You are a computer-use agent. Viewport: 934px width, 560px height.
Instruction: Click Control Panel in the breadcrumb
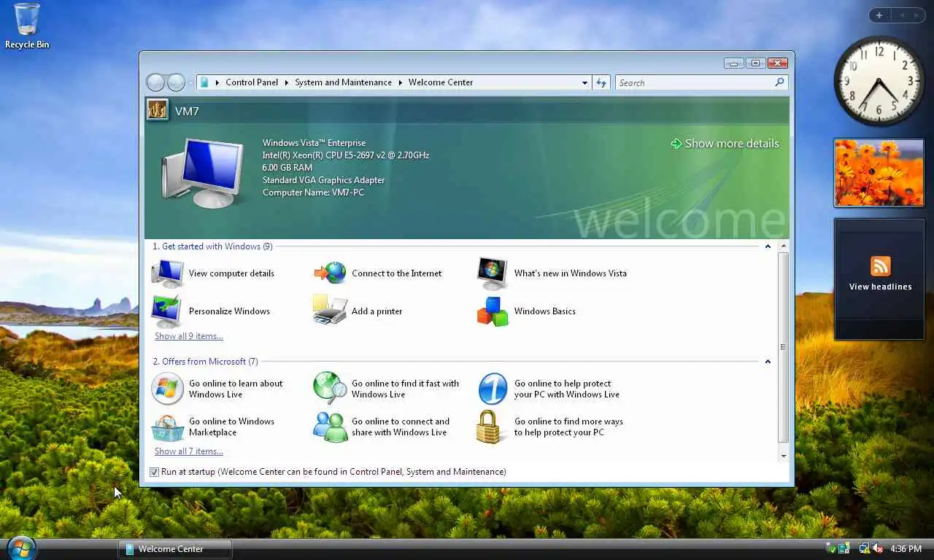tap(252, 82)
